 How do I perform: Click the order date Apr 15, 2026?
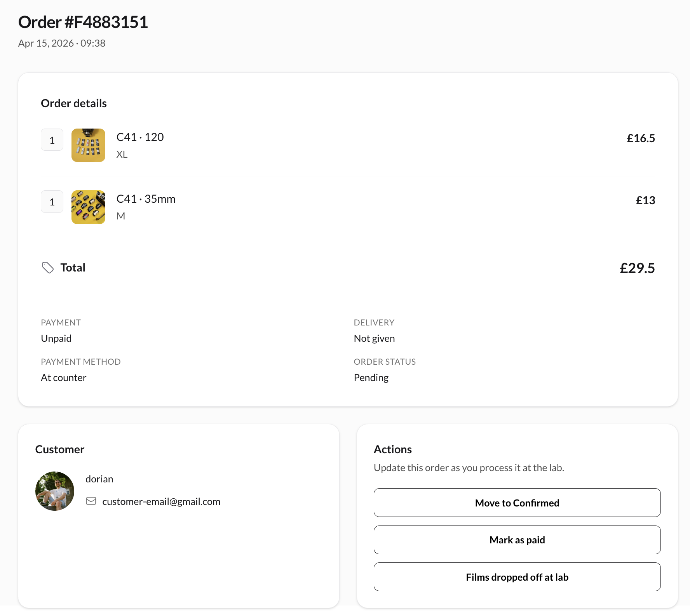pos(62,43)
